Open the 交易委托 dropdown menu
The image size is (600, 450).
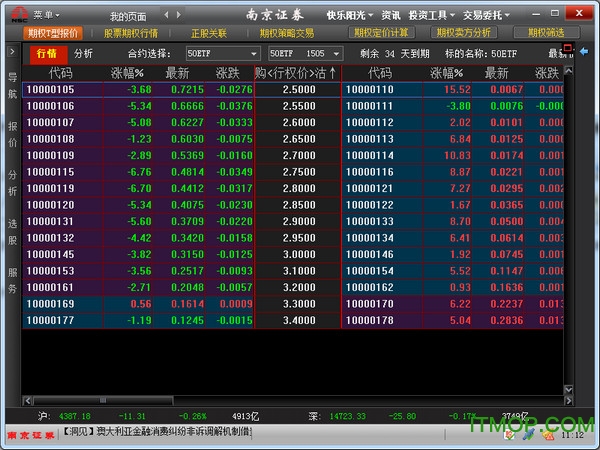(x=486, y=15)
